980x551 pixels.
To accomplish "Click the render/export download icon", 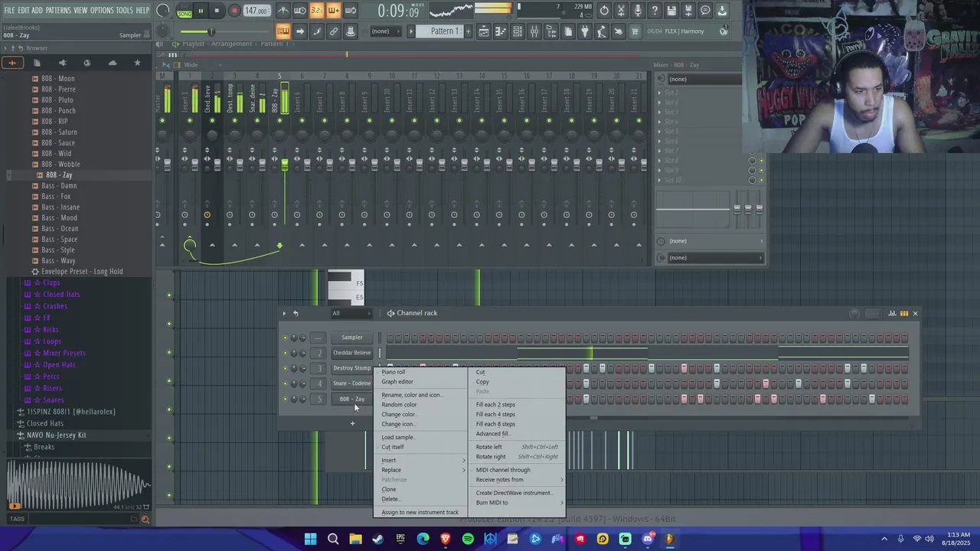I will pyautogui.click(x=722, y=11).
